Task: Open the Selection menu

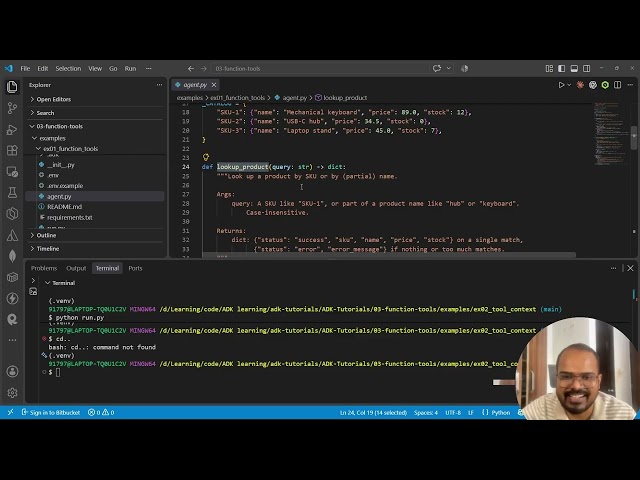Action: pyautogui.click(x=68, y=69)
